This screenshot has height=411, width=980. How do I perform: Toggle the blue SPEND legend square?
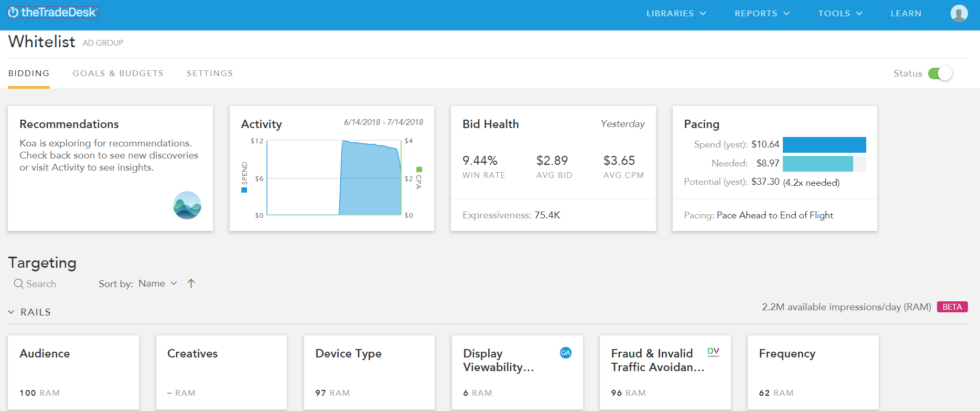[244, 190]
